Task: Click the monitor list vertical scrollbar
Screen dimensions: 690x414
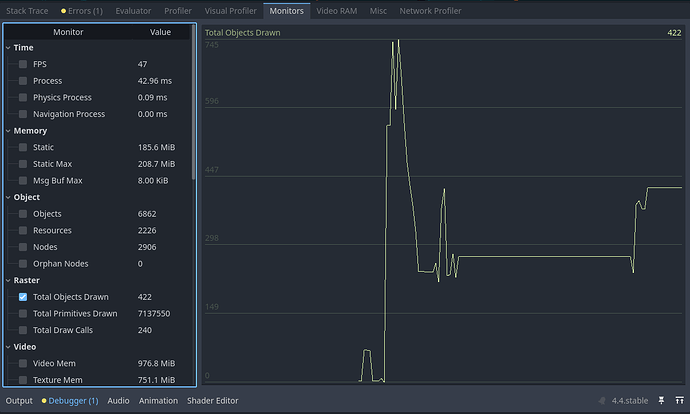Action: pyautogui.click(x=193, y=100)
